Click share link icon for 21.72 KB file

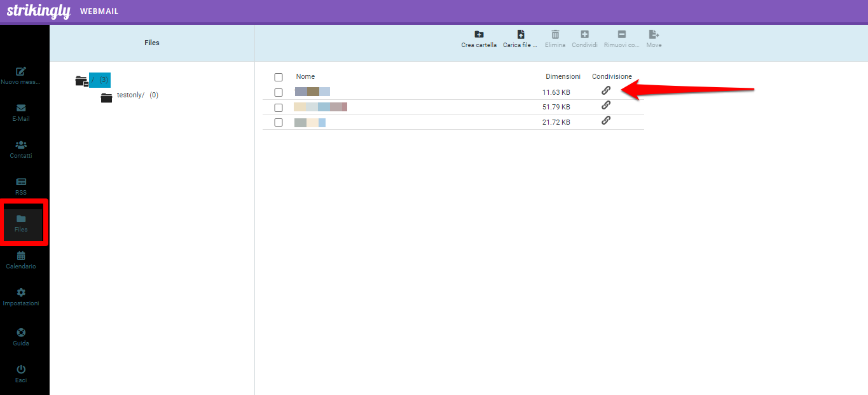click(606, 120)
